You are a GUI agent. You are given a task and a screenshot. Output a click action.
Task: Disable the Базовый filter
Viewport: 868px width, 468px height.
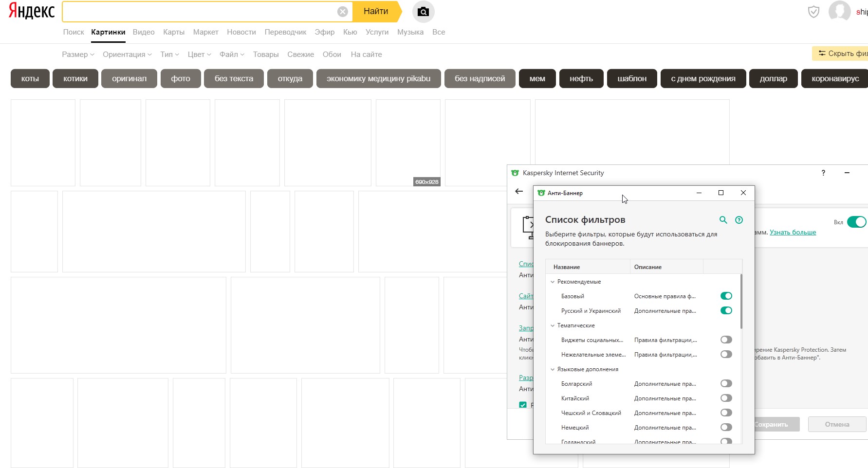(x=726, y=296)
